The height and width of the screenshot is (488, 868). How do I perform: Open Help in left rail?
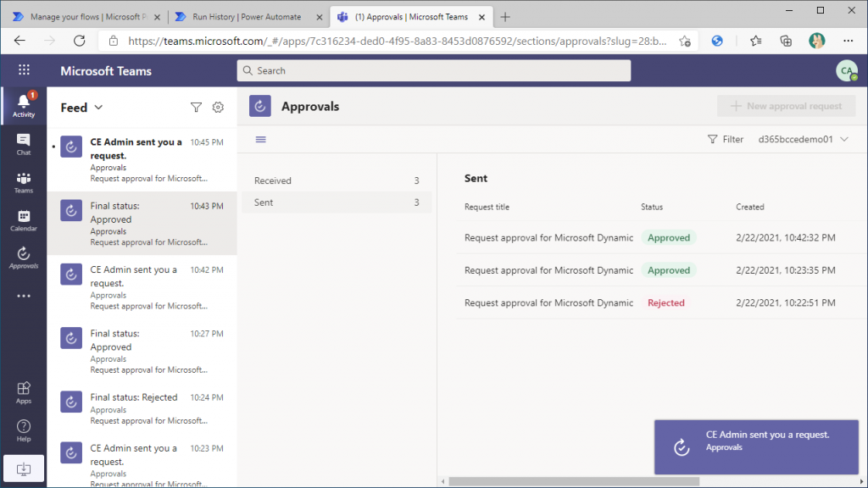[23, 430]
